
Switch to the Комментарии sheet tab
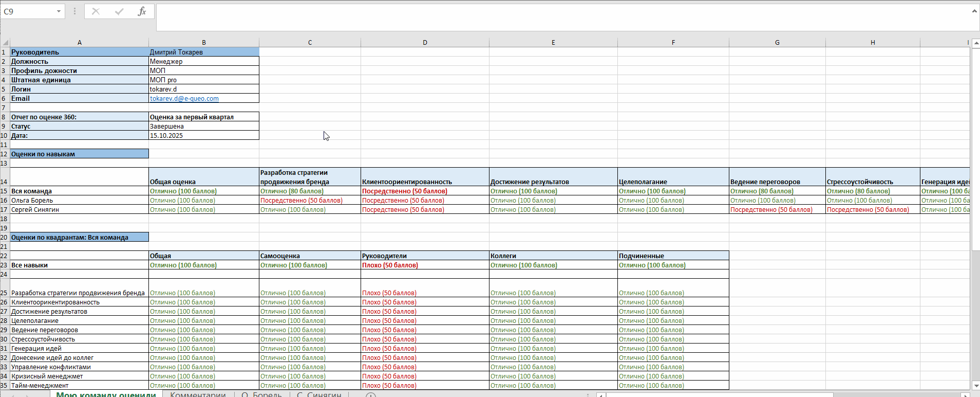pyautogui.click(x=198, y=394)
